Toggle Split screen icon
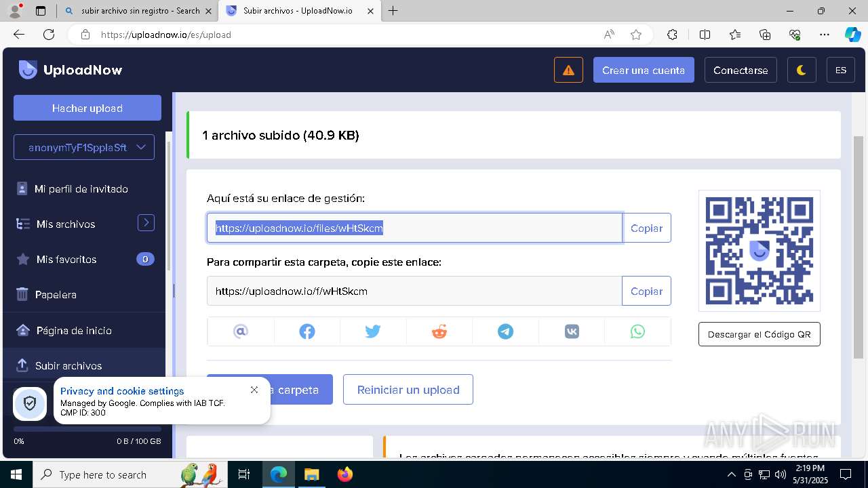Screen dimensions: 868x488 click(x=705, y=35)
